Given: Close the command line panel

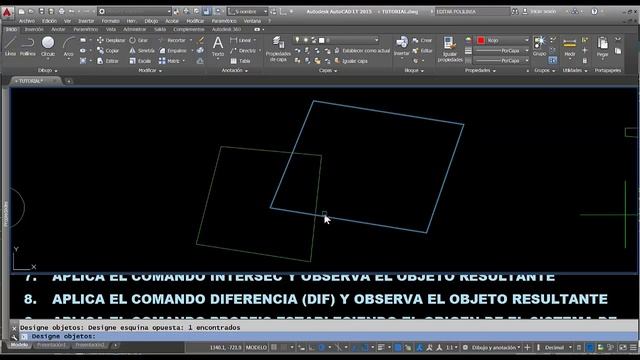Looking at the screenshot, I should tap(13, 328).
